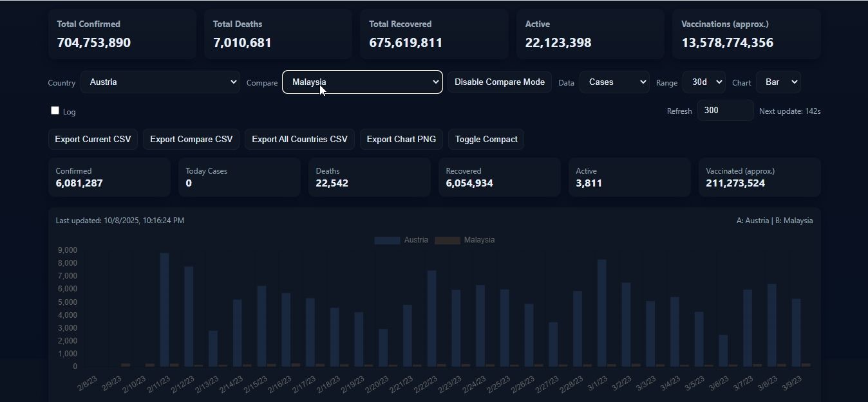Open the Chart type dropdown showing Bar
This screenshot has height=402, width=868.
(x=778, y=82)
